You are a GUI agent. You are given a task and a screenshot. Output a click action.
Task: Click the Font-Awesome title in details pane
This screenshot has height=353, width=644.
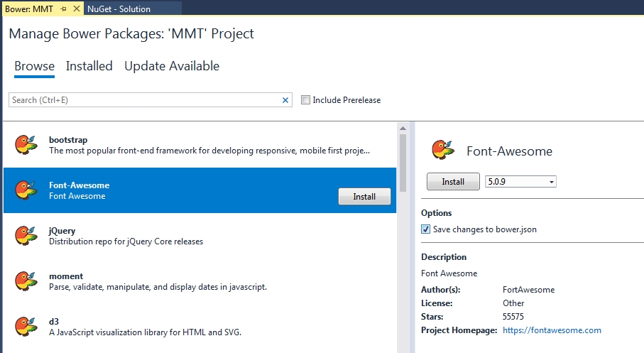tap(509, 151)
